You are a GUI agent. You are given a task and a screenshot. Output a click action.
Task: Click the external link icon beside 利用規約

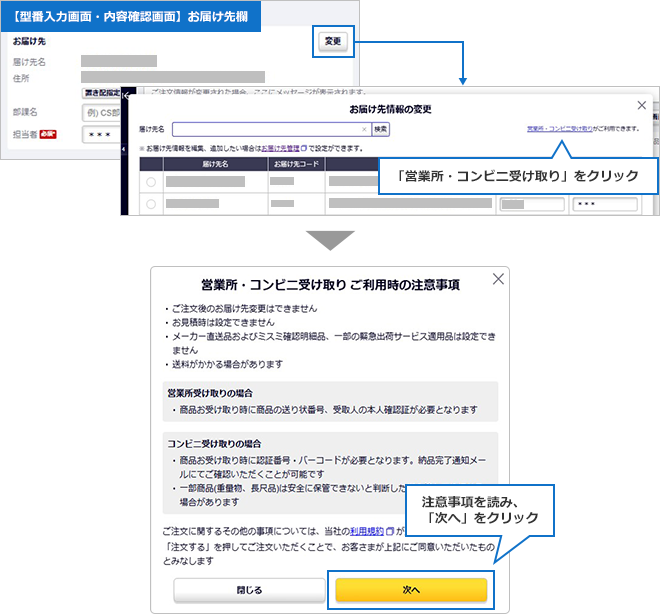pyautogui.click(x=390, y=532)
